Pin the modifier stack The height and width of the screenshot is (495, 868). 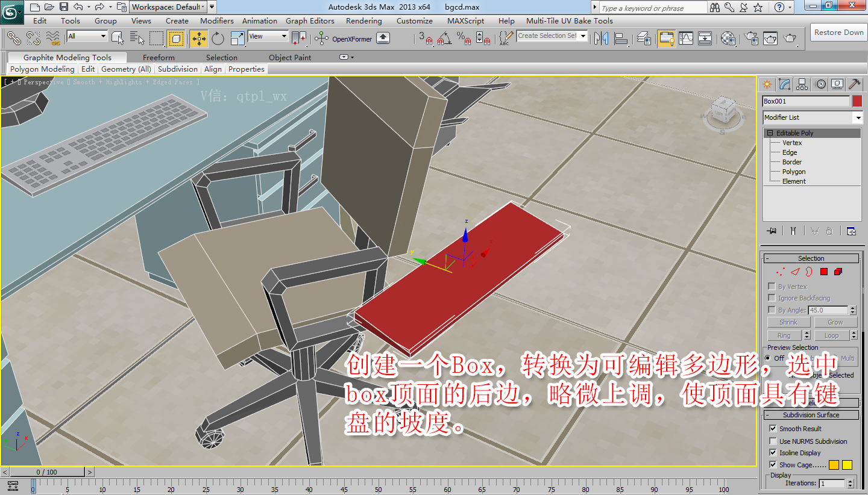click(x=772, y=231)
